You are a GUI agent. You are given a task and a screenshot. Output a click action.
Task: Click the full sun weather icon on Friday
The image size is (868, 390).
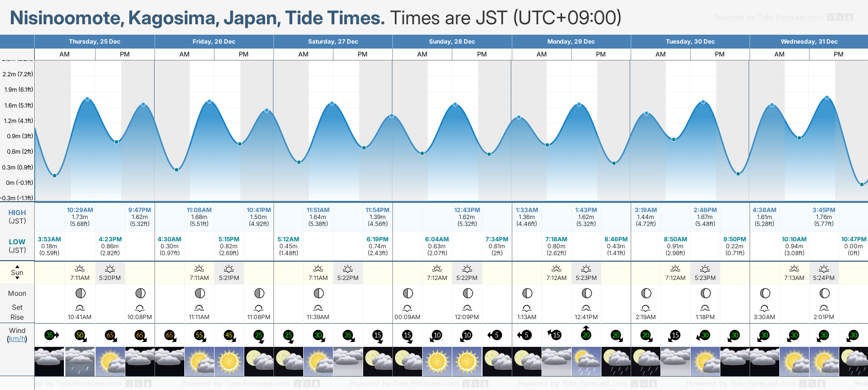(229, 362)
